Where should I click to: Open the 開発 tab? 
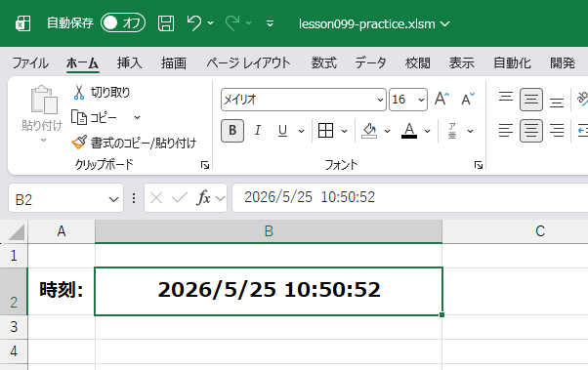[563, 62]
